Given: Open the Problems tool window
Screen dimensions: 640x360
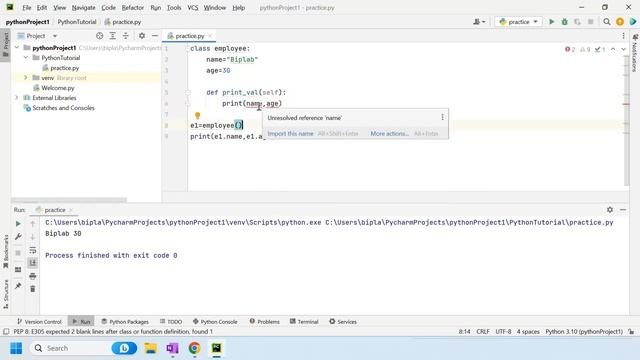Looking at the screenshot, I should 264,322.
